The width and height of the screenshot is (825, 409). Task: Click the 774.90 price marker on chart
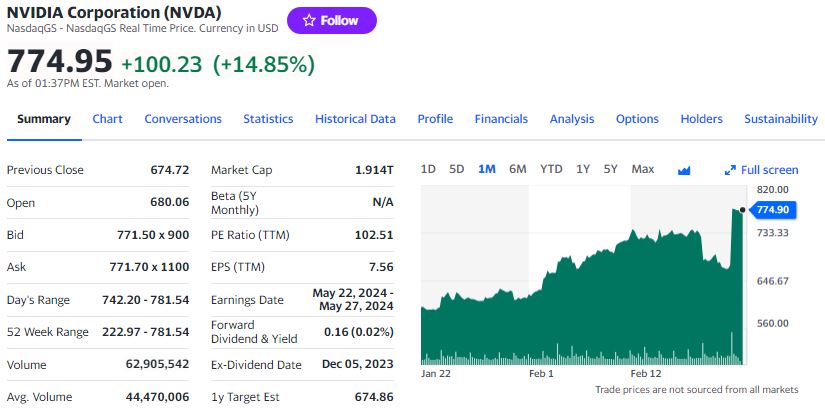[x=772, y=210]
